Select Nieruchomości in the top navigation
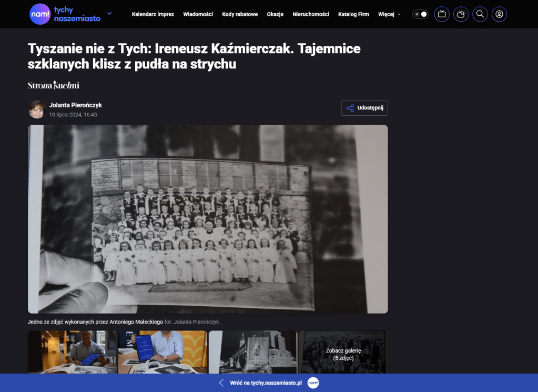This screenshot has width=538, height=392. tap(311, 14)
